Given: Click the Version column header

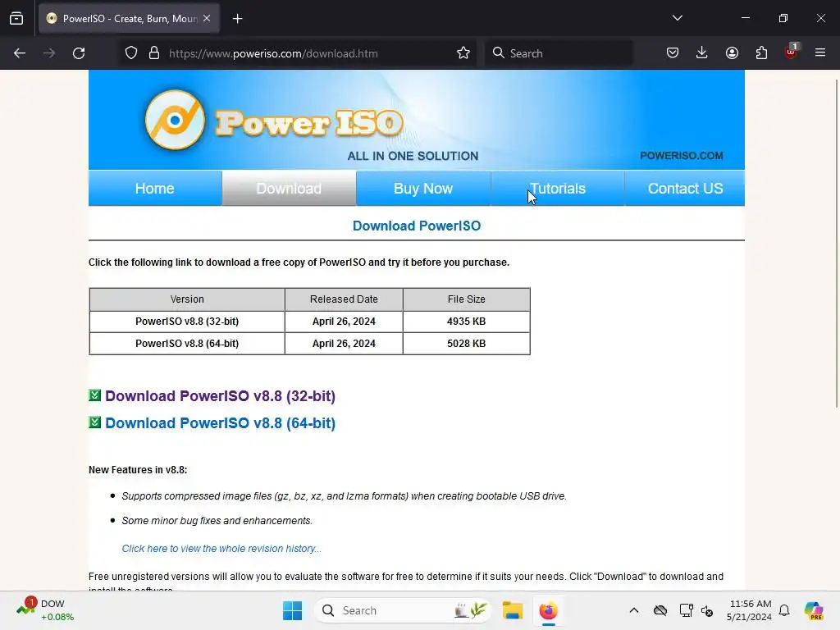Looking at the screenshot, I should [187, 299].
